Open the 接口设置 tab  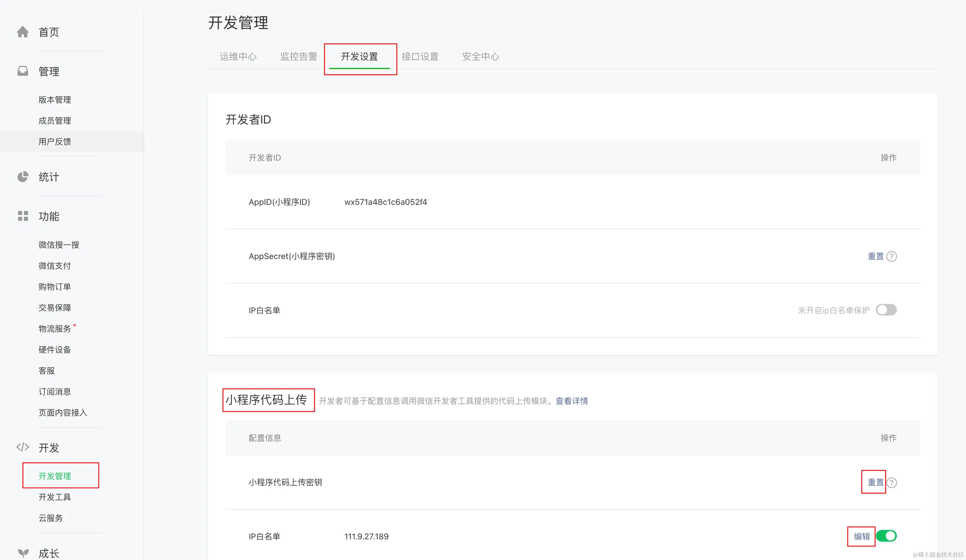pyautogui.click(x=420, y=56)
